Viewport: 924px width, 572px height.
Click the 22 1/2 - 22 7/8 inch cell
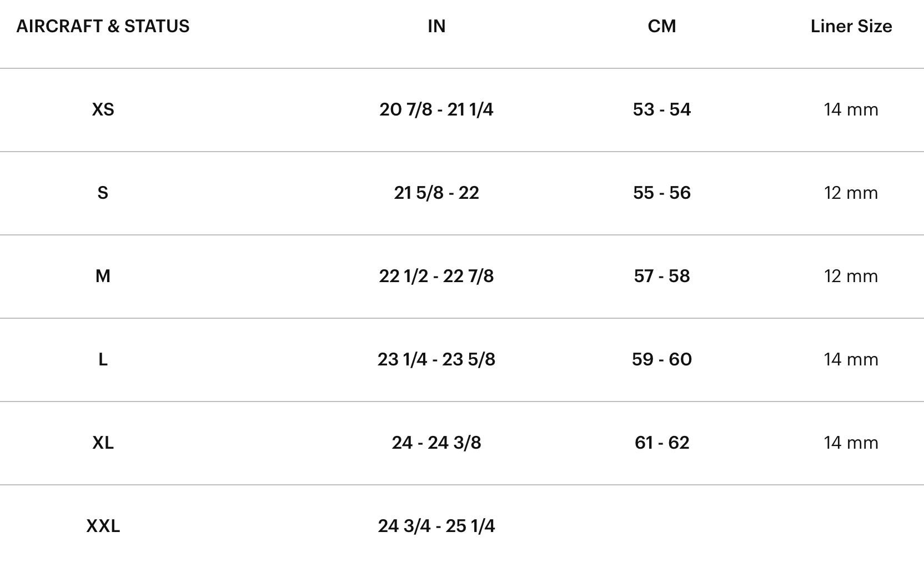[436, 276]
